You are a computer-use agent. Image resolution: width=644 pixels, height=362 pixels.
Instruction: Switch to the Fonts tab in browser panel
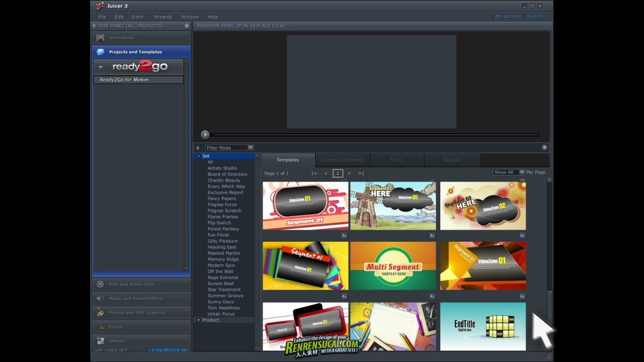pos(396,160)
